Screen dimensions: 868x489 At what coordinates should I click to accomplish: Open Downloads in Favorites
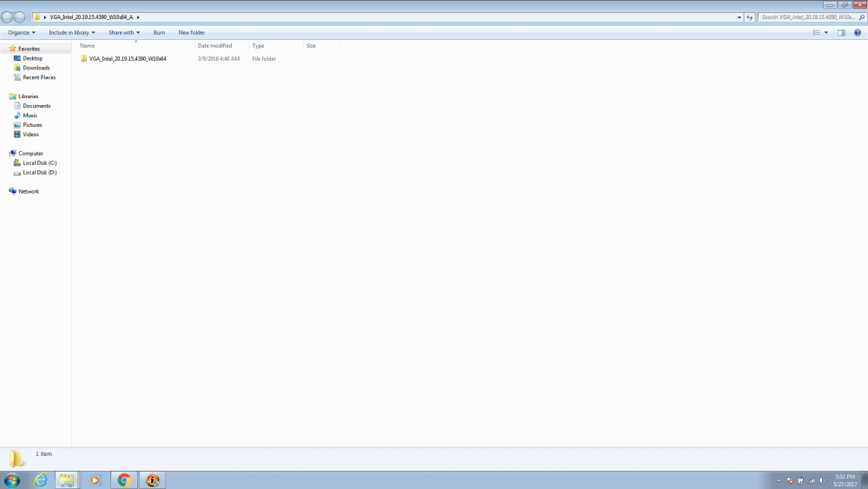pyautogui.click(x=36, y=68)
